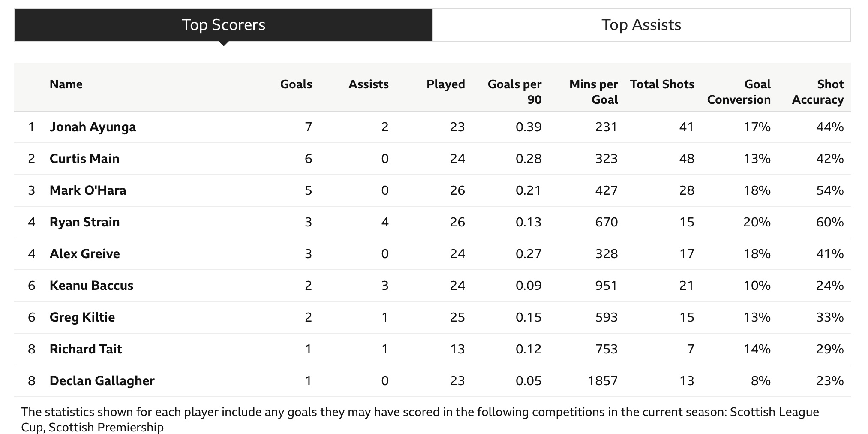The image size is (868, 434).
Task: Open Jonah Ayunga's player name
Action: coord(93,127)
